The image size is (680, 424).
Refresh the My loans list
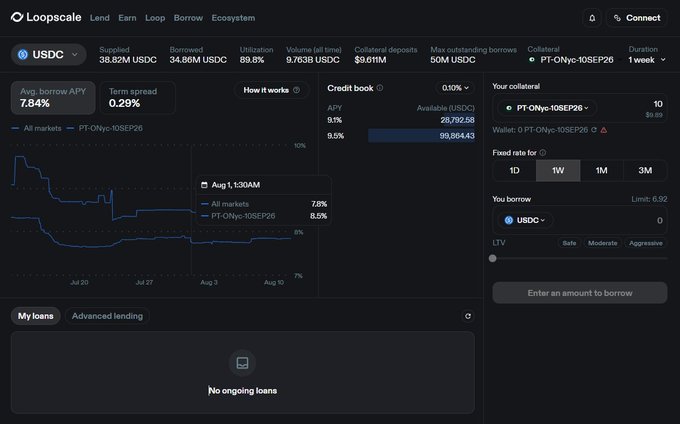pyautogui.click(x=468, y=316)
